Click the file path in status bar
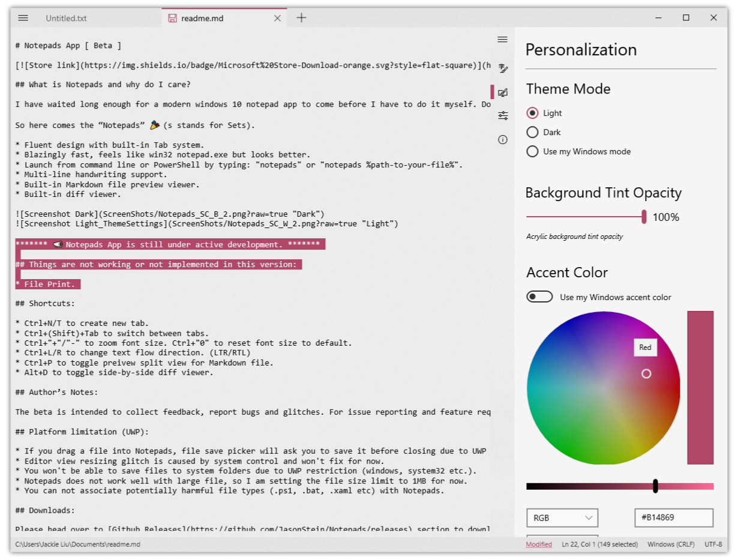 (77, 544)
